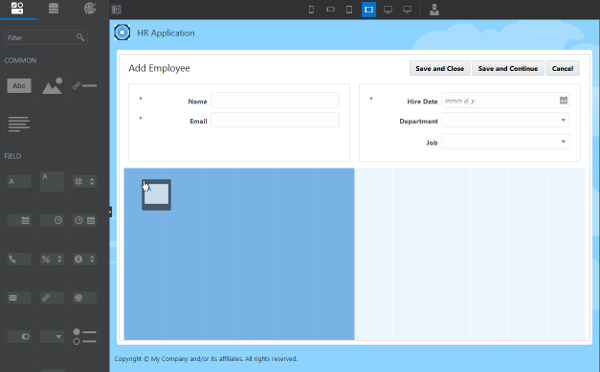Viewport: 600px width, 372px height.
Task: Click the FIELD section heading
Action: 13,156
